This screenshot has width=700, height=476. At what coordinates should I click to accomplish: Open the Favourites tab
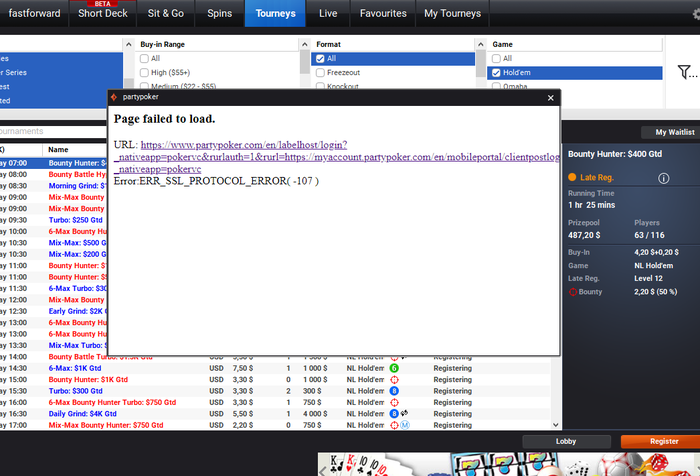383,14
